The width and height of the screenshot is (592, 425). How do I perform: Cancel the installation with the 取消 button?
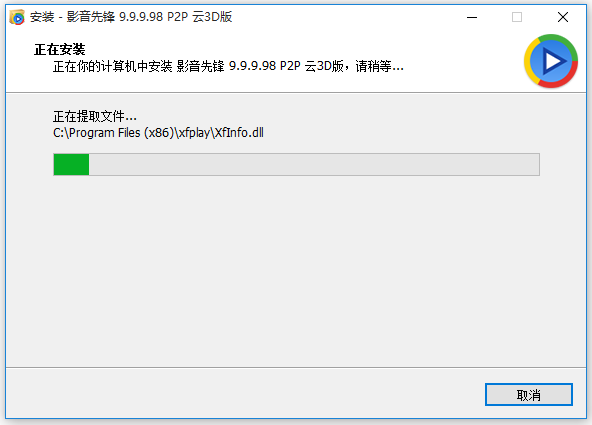tap(529, 395)
